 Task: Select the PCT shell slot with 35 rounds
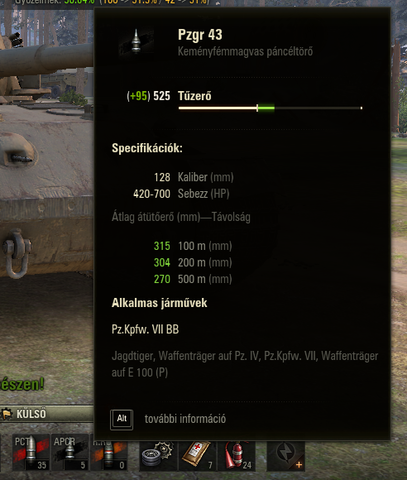(x=31, y=452)
